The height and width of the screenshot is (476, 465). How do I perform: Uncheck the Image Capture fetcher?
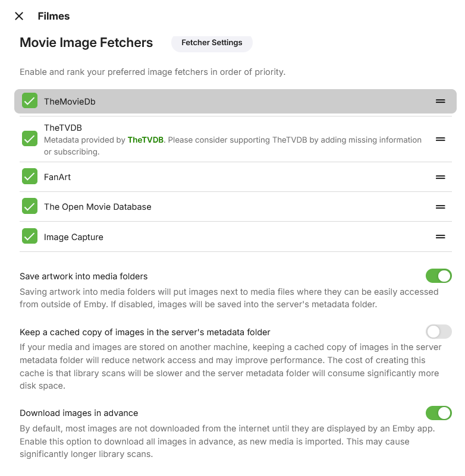coord(30,237)
